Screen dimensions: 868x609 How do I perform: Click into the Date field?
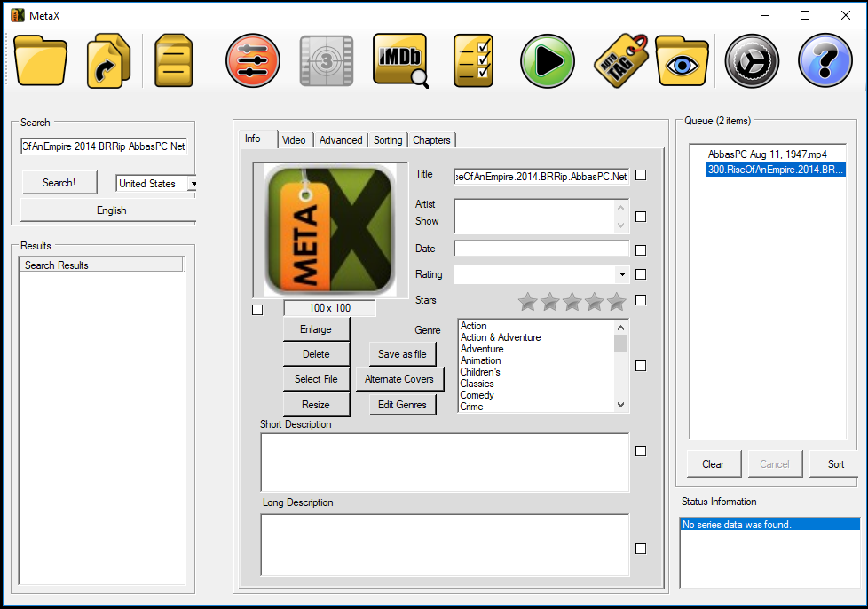pyautogui.click(x=541, y=249)
